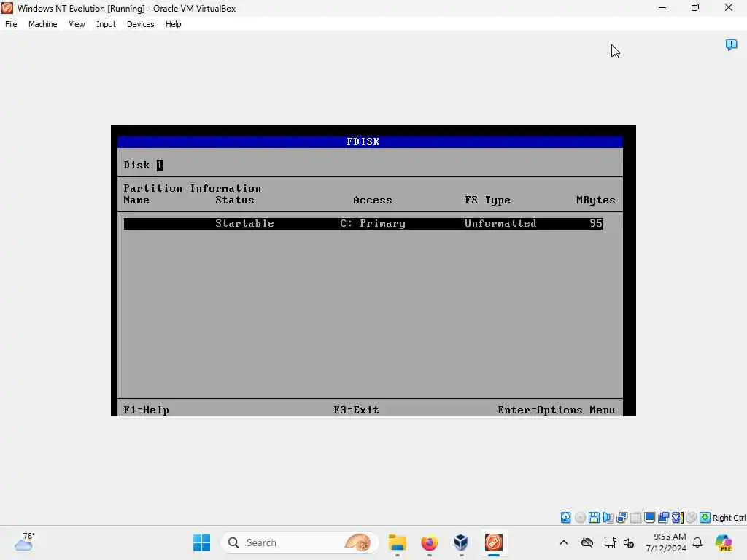Click the greyed-out status icon after network
This screenshot has height=560, width=747.
[635, 518]
